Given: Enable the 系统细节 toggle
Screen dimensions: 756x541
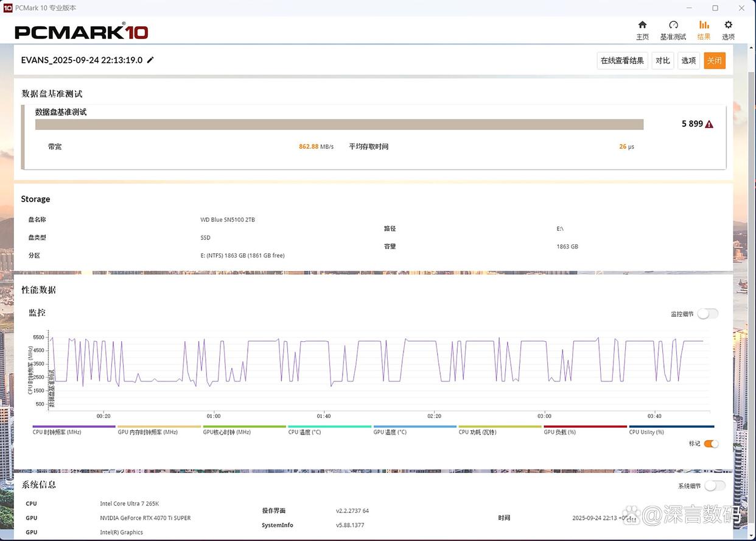Looking at the screenshot, I should tap(715, 486).
